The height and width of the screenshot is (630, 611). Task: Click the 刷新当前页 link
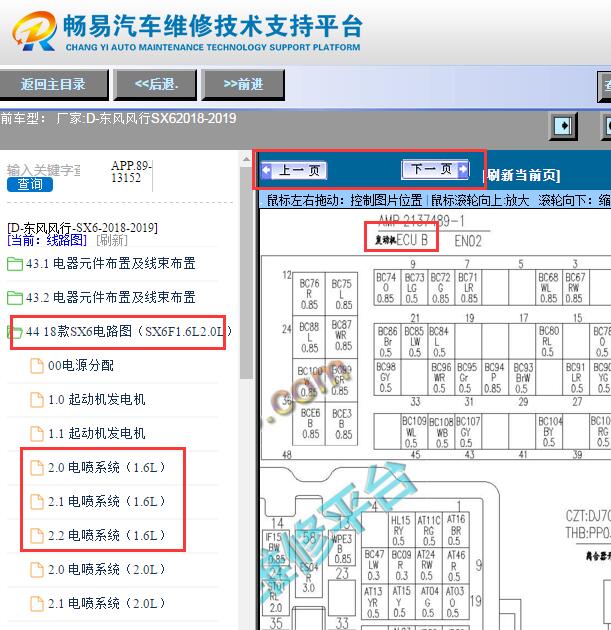tap(521, 175)
